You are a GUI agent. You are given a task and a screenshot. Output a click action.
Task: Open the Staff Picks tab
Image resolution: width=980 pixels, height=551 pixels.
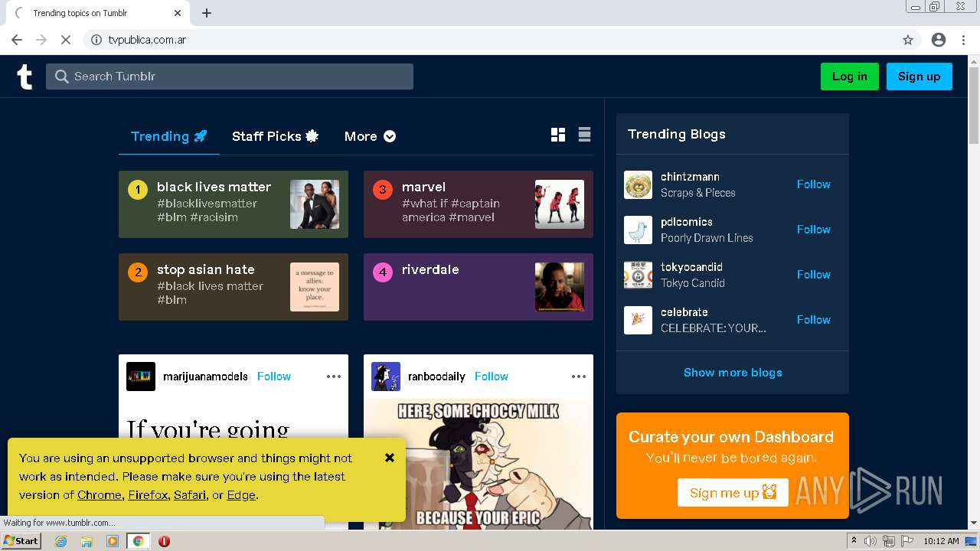[x=275, y=136]
